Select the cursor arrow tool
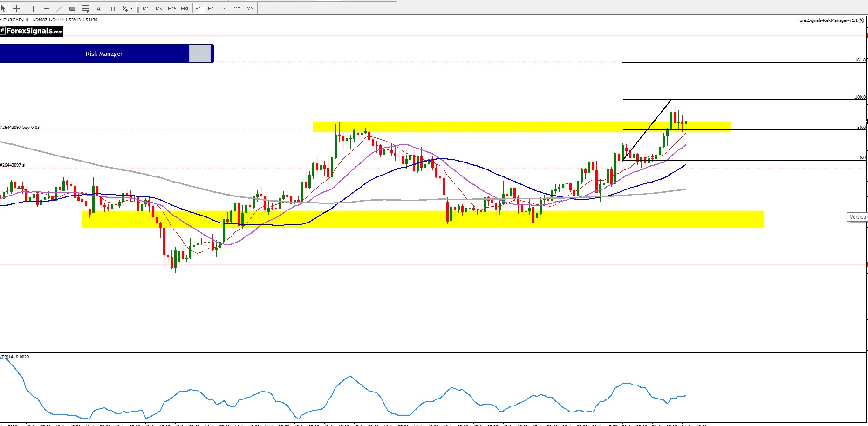Image resolution: width=868 pixels, height=426 pixels. coord(3,8)
